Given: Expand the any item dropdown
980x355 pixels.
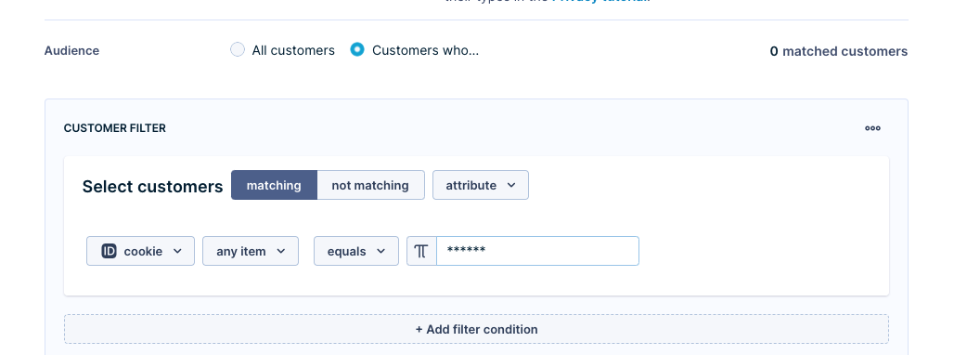Looking at the screenshot, I should (x=251, y=251).
